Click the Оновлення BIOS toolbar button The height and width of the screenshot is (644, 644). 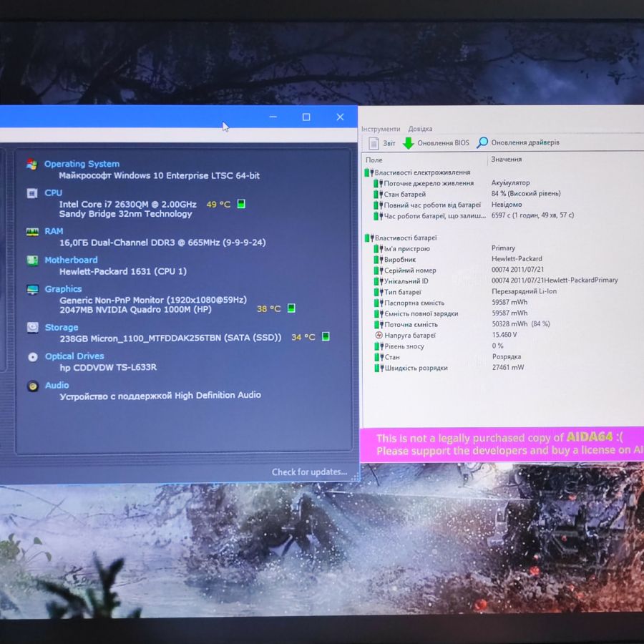[436, 143]
